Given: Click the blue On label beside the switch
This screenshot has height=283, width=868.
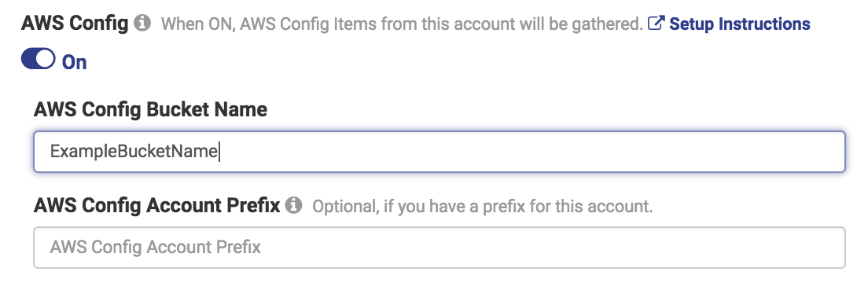Looking at the screenshot, I should point(74,62).
